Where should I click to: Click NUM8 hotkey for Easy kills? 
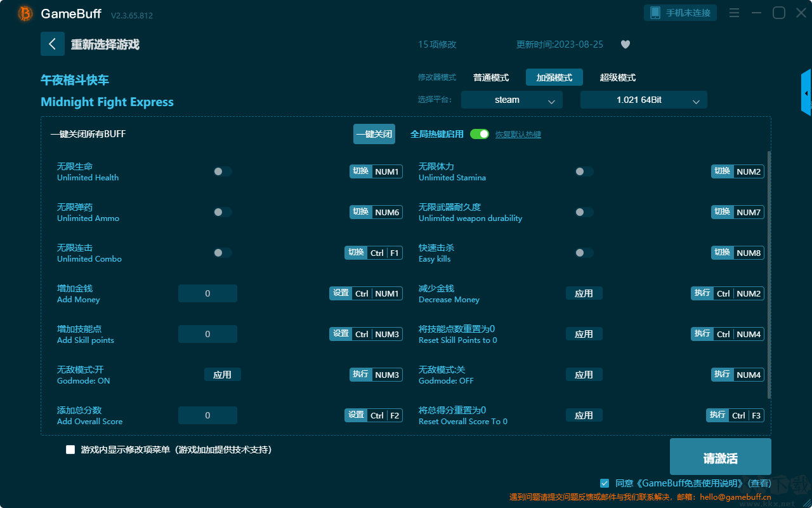coord(738,253)
